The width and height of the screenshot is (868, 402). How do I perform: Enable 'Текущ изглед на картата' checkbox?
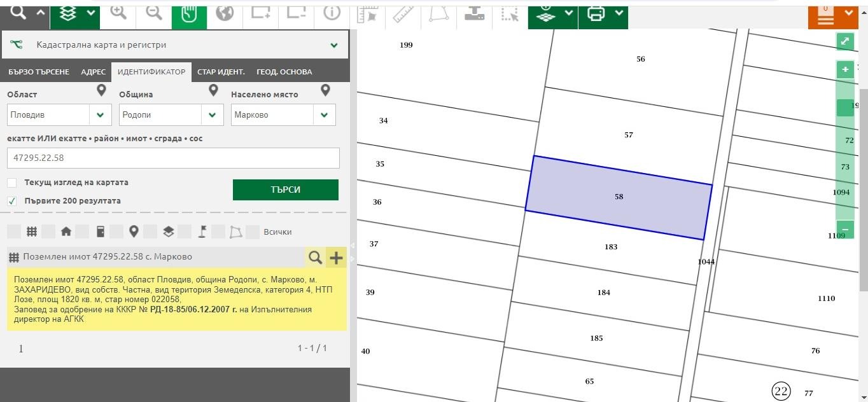(12, 183)
